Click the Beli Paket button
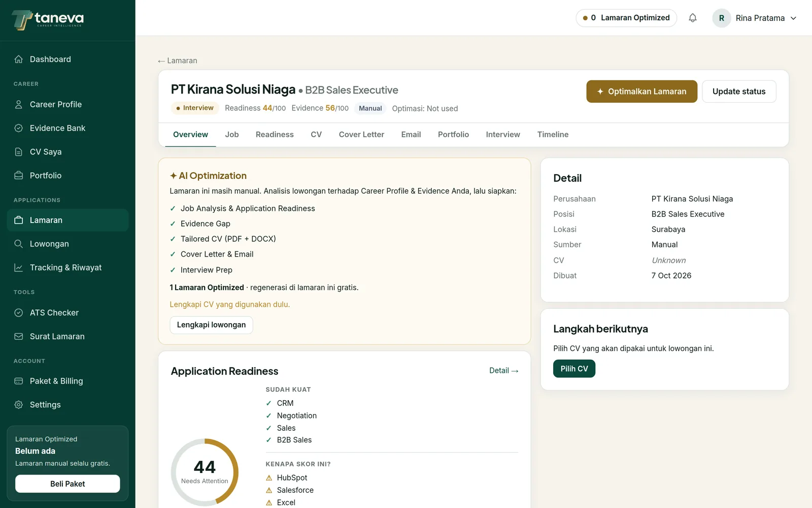Viewport: 812px width, 508px height. (67, 484)
